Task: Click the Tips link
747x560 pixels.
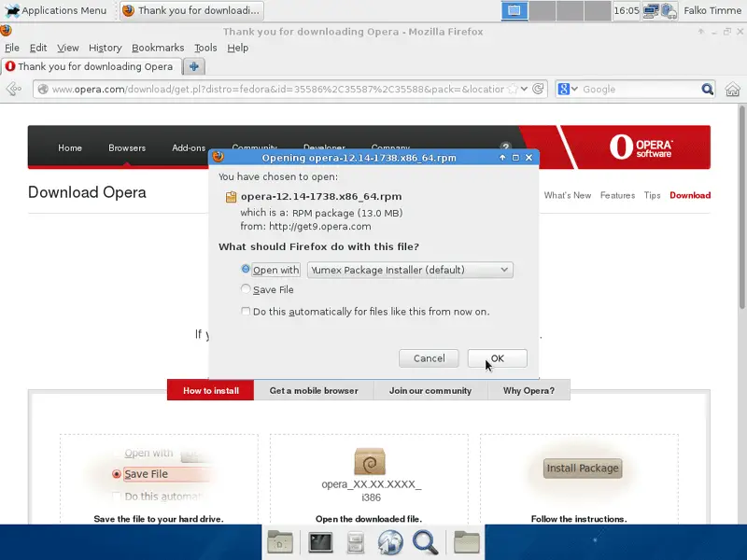Action: click(652, 195)
